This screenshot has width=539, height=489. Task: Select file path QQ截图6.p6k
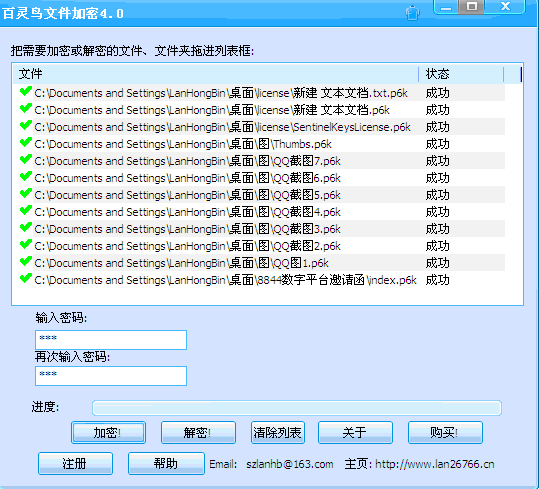click(x=187, y=178)
